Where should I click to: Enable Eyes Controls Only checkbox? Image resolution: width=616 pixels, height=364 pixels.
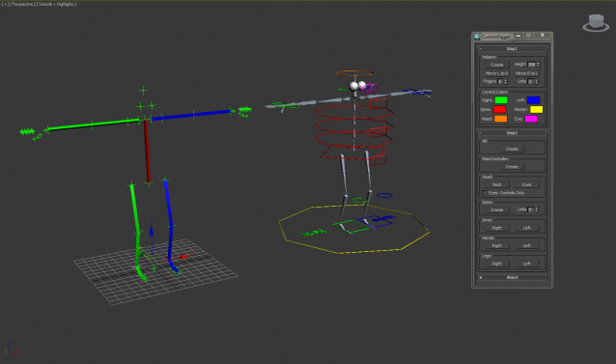pyautogui.click(x=485, y=193)
